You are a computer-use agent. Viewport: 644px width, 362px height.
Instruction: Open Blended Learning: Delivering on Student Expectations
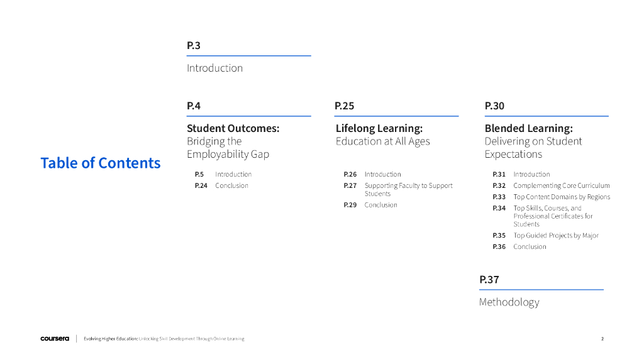coord(533,141)
